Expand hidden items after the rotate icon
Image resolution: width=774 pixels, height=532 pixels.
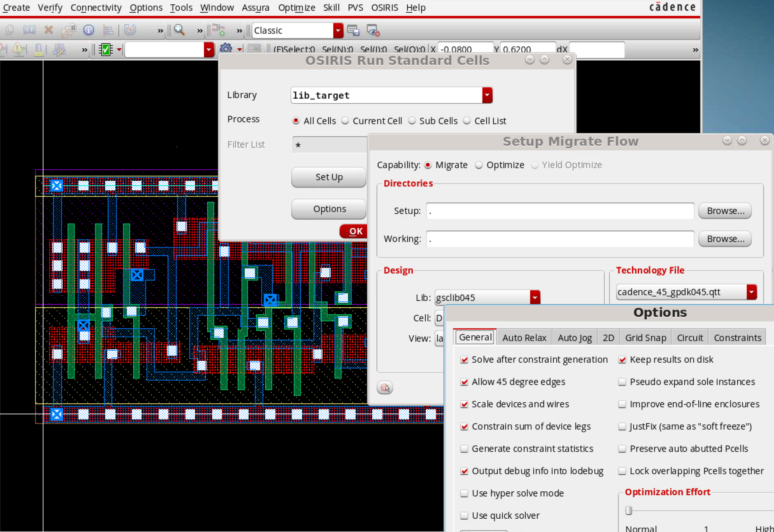click(x=160, y=31)
